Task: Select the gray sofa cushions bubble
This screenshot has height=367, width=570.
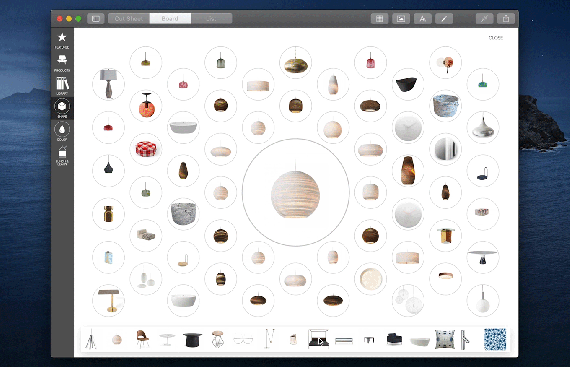Action: click(146, 235)
